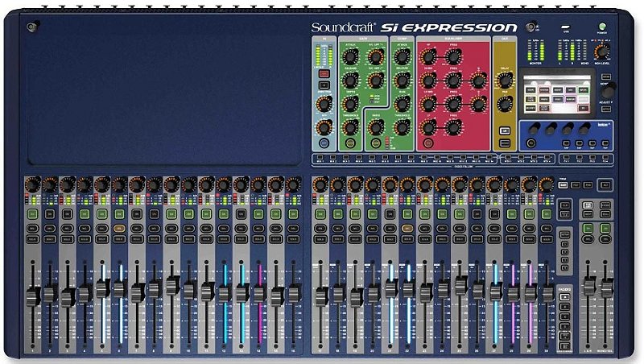Click the Gate Depth knob
The width and height of the screenshot is (644, 364).
350,104
